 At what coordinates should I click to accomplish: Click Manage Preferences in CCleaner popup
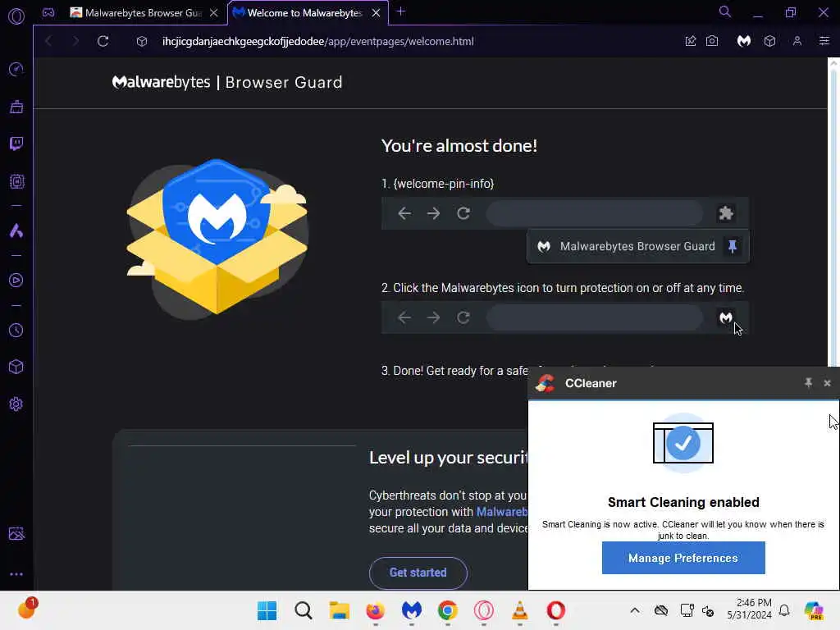(683, 558)
